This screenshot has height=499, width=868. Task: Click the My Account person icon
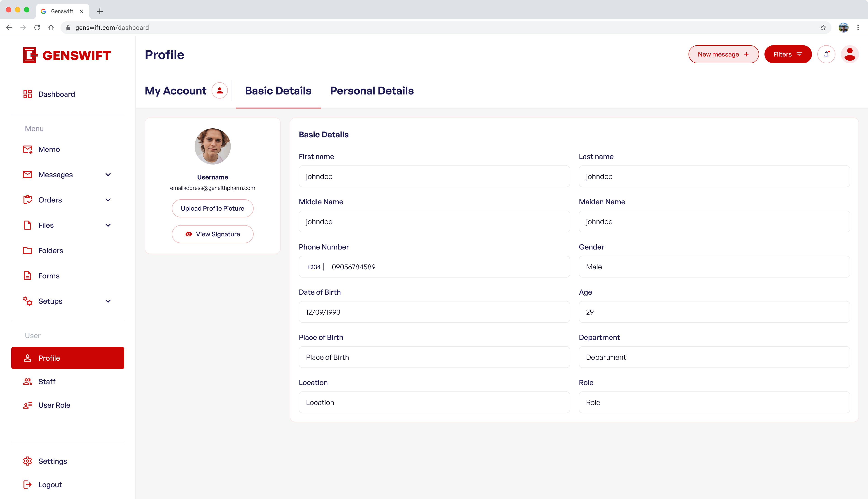tap(220, 90)
